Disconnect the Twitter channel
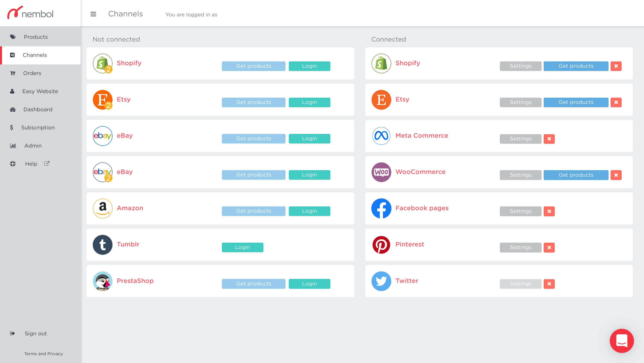Screen dimensions: 644x363 549,284
